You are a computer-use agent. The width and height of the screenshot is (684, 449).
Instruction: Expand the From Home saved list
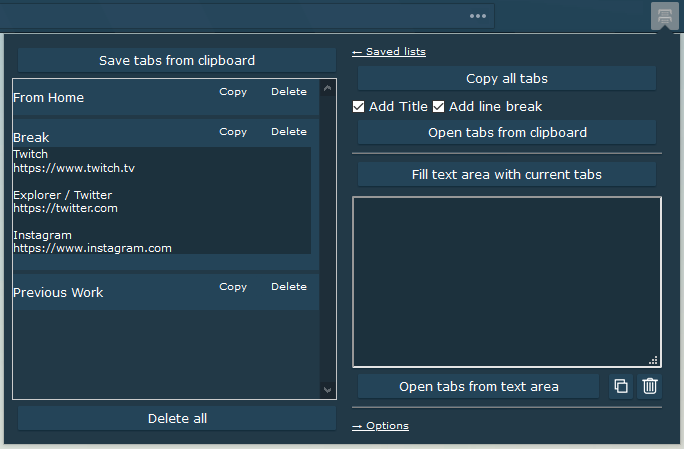pyautogui.click(x=49, y=97)
